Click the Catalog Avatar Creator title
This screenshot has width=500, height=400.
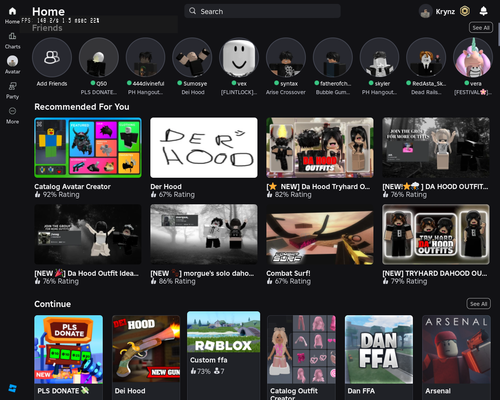[72, 186]
